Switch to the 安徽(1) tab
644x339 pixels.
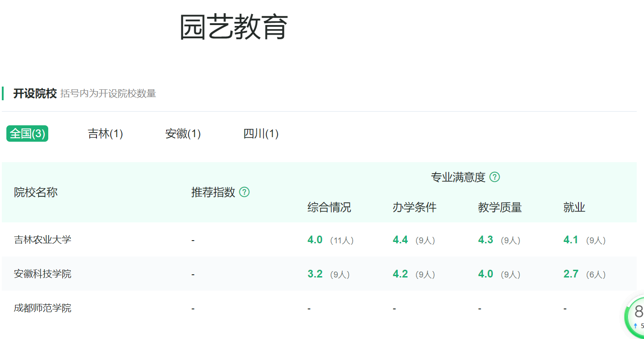click(183, 134)
